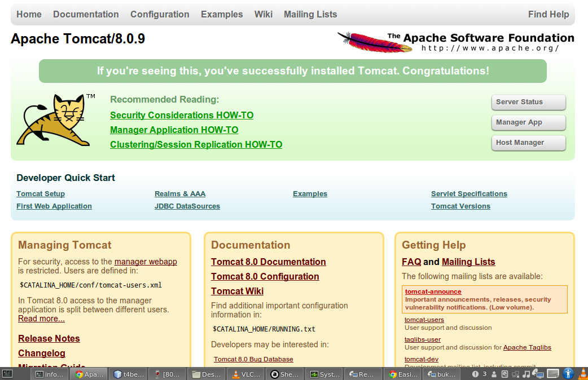Open Tomcat 8.0 Configuration link
The height and width of the screenshot is (380, 588).
pos(265,276)
